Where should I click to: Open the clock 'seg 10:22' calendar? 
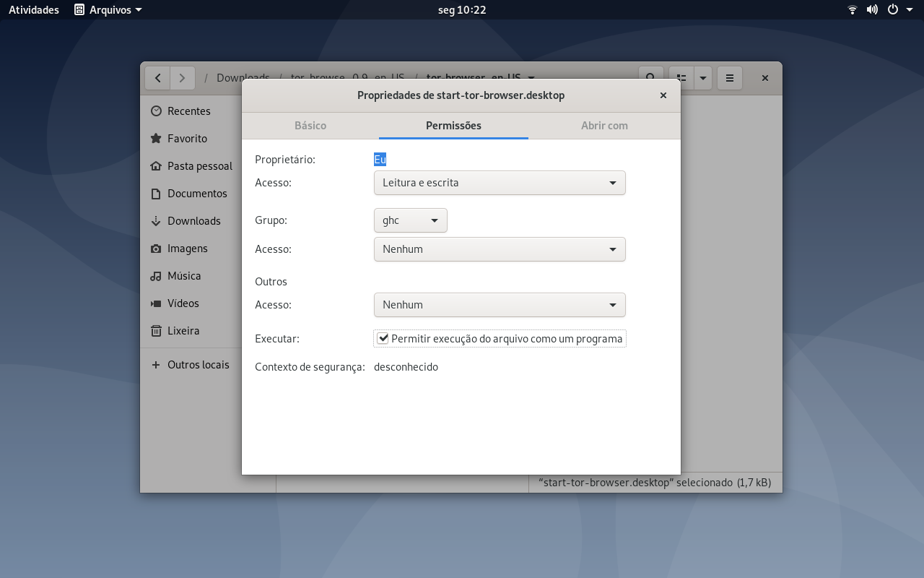click(x=462, y=10)
